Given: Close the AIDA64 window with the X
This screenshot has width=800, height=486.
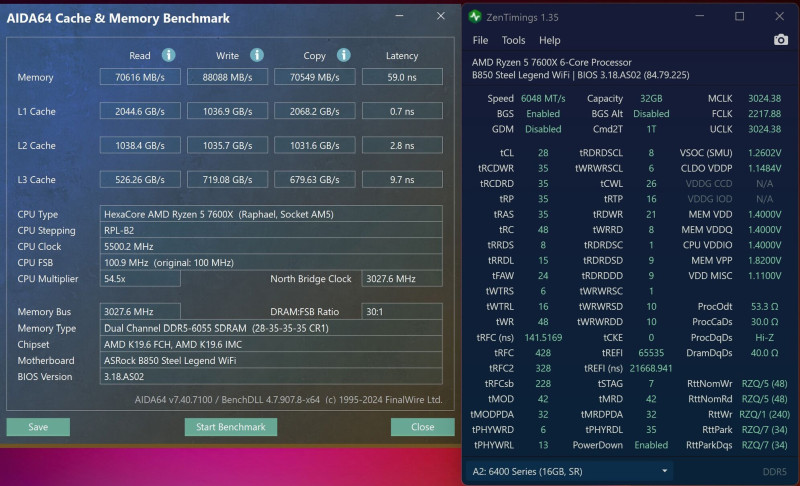Looking at the screenshot, I should click(441, 16).
